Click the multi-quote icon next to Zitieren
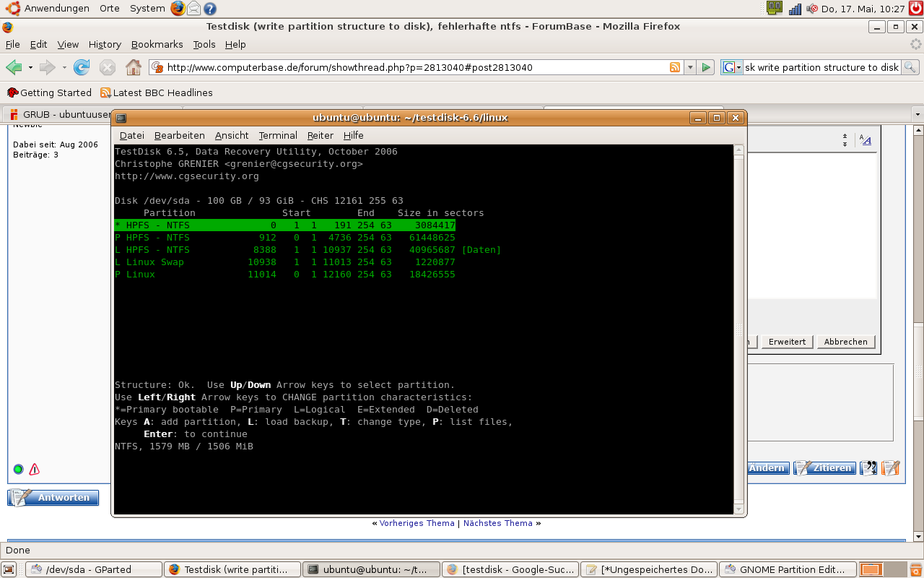This screenshot has width=924, height=578. [x=868, y=468]
